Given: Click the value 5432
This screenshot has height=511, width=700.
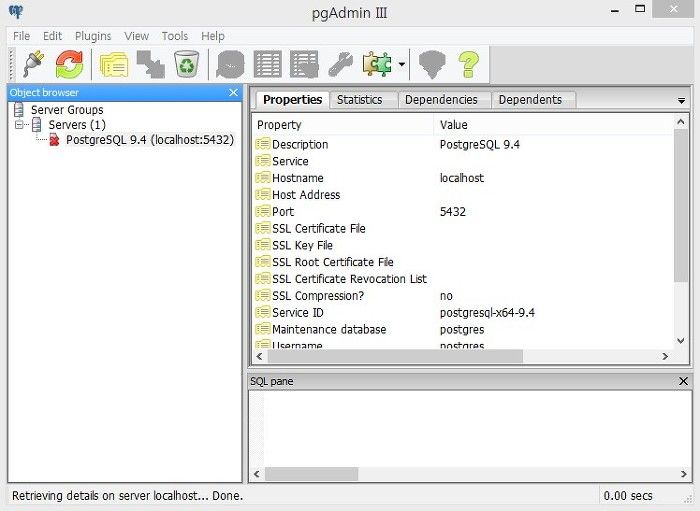Looking at the screenshot, I should coord(453,212).
